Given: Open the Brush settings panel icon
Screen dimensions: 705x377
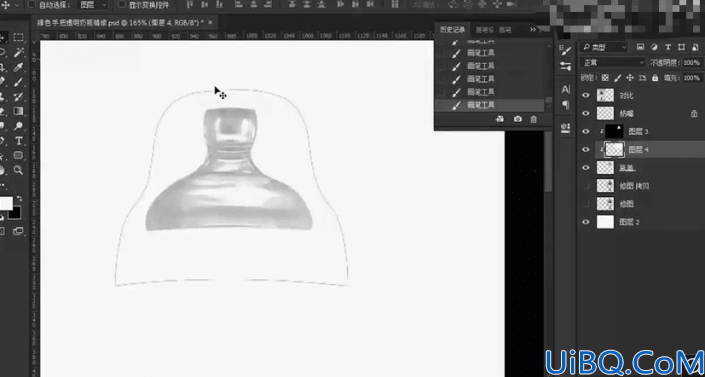Looking at the screenshot, I should (566, 50).
